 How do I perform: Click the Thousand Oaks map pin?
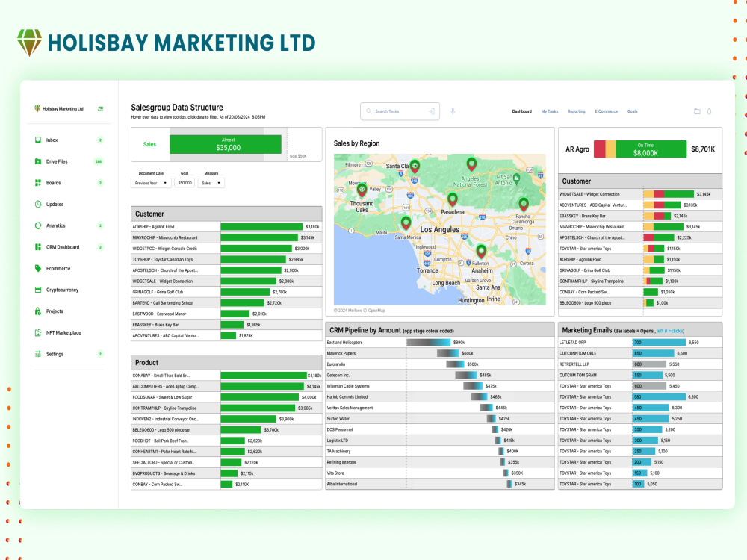362,190
